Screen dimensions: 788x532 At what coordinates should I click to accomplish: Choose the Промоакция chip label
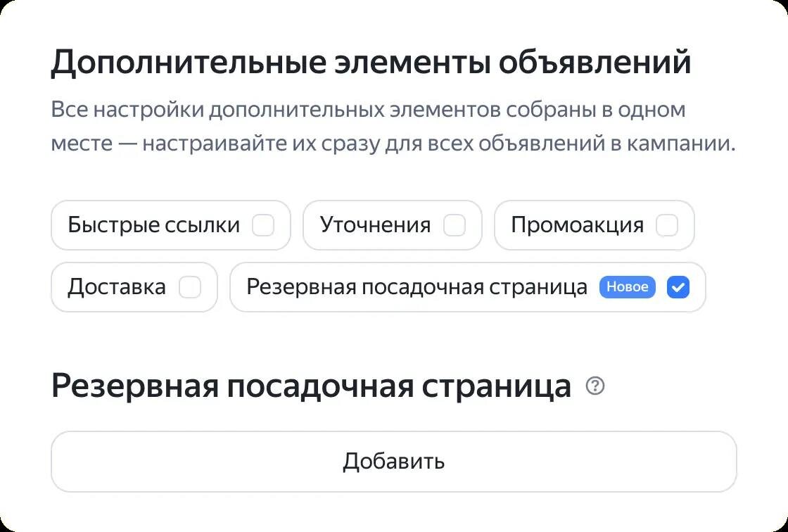click(x=578, y=225)
